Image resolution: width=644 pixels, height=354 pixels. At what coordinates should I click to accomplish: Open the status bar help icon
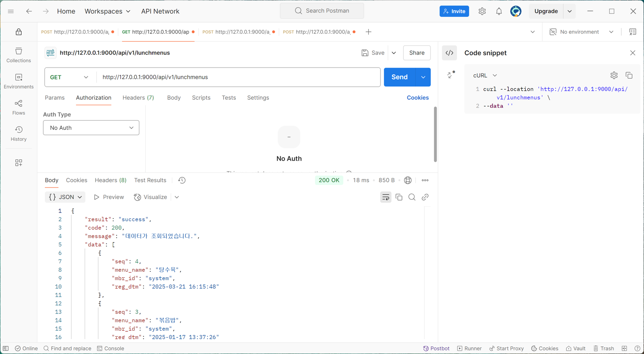(x=637, y=349)
